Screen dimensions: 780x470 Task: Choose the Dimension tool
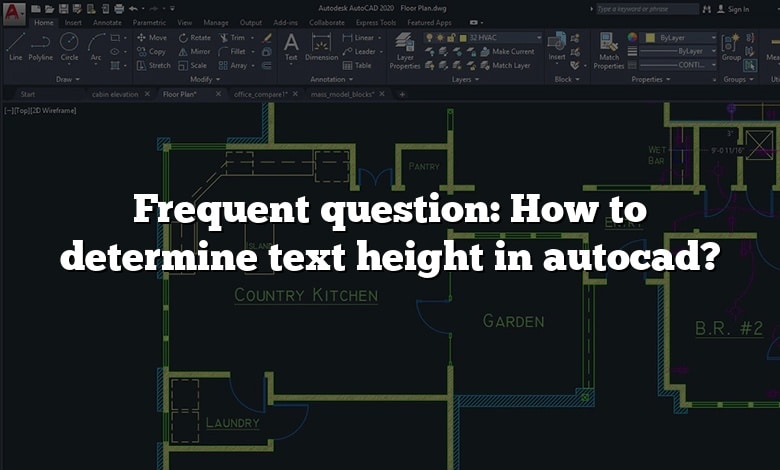321,46
